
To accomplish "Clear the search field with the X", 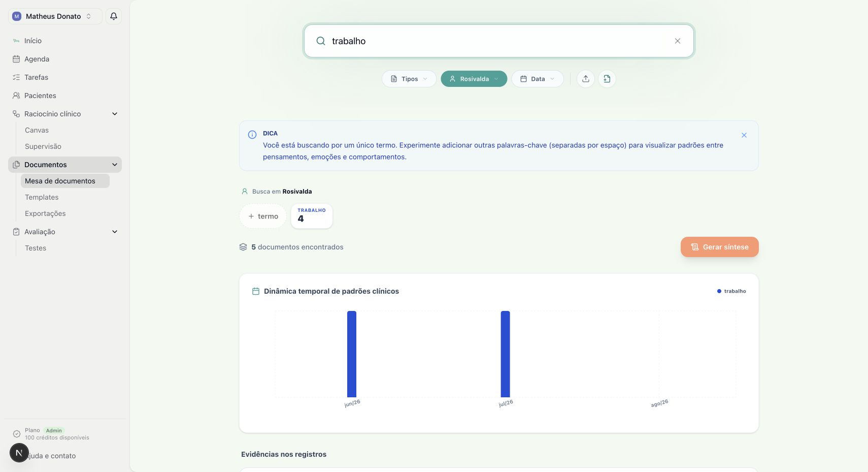I will [678, 41].
